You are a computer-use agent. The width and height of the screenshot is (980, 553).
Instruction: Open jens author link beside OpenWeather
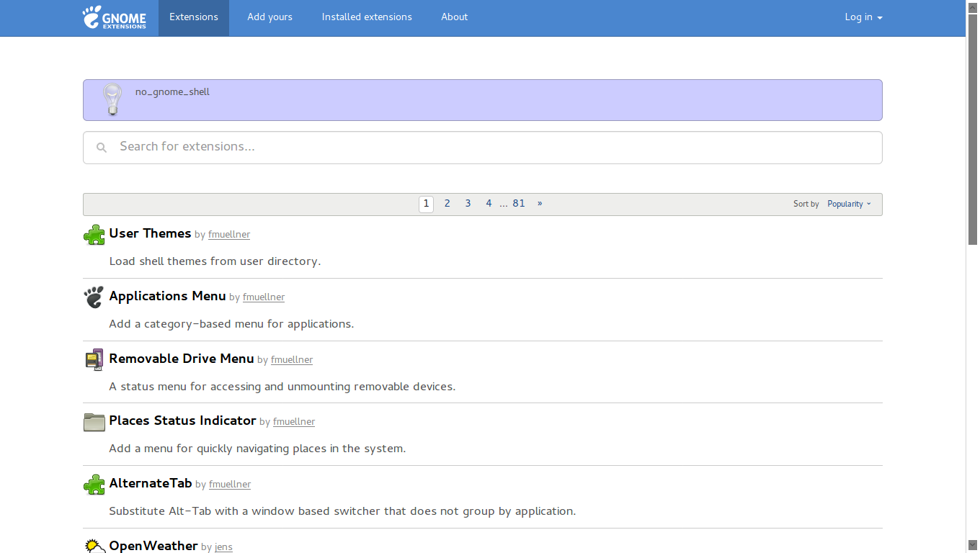click(224, 547)
